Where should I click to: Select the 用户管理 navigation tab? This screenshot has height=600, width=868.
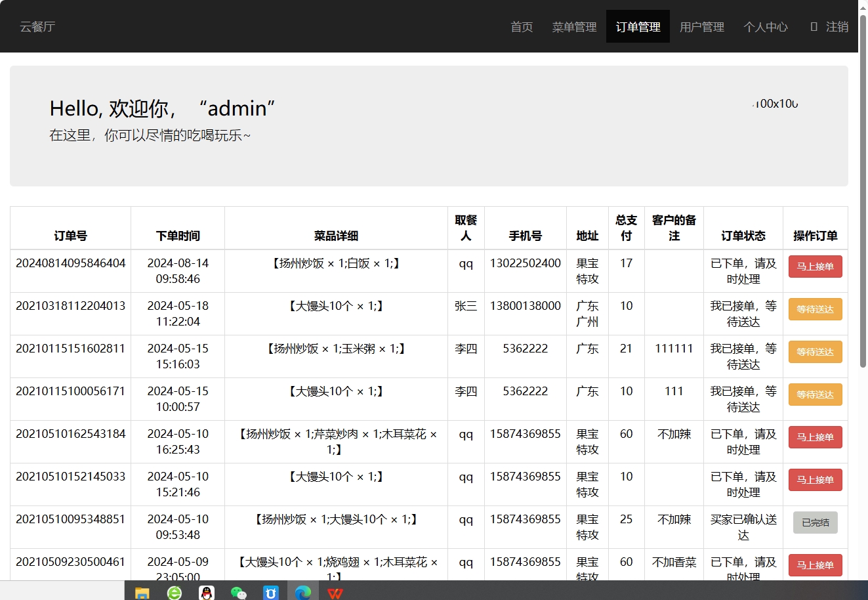[x=701, y=27]
